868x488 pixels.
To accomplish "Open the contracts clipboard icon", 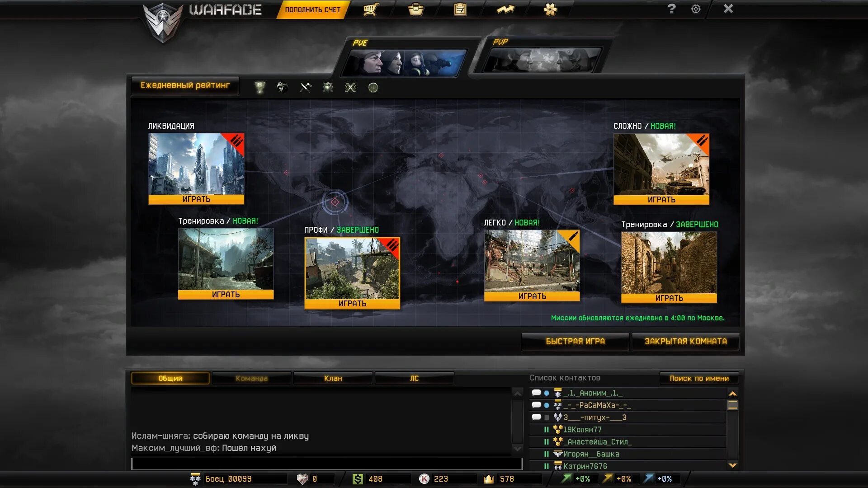I will 460,9.
